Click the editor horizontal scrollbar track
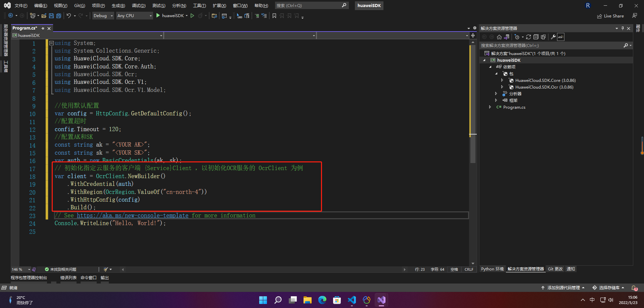The height and width of the screenshot is (308, 644). 264,269
